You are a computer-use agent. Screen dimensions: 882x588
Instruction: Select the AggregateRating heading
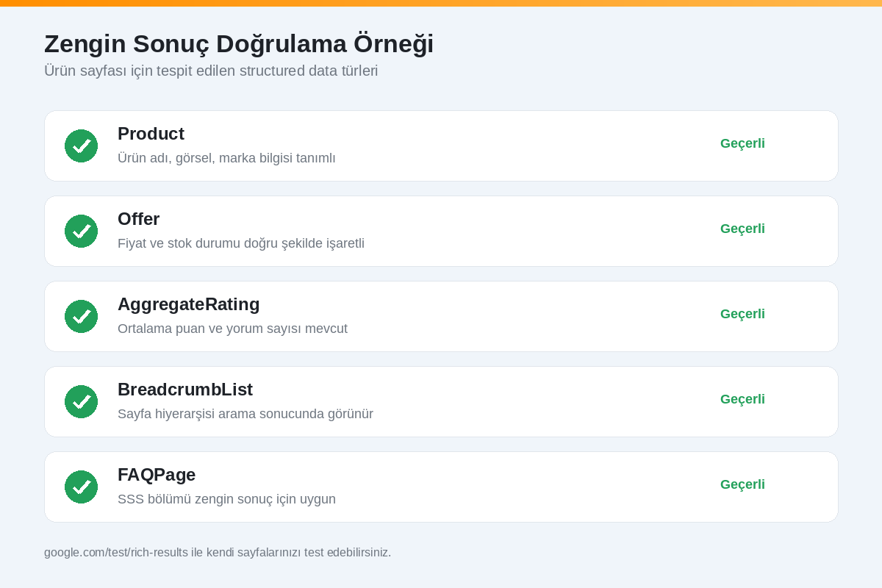coord(189,304)
